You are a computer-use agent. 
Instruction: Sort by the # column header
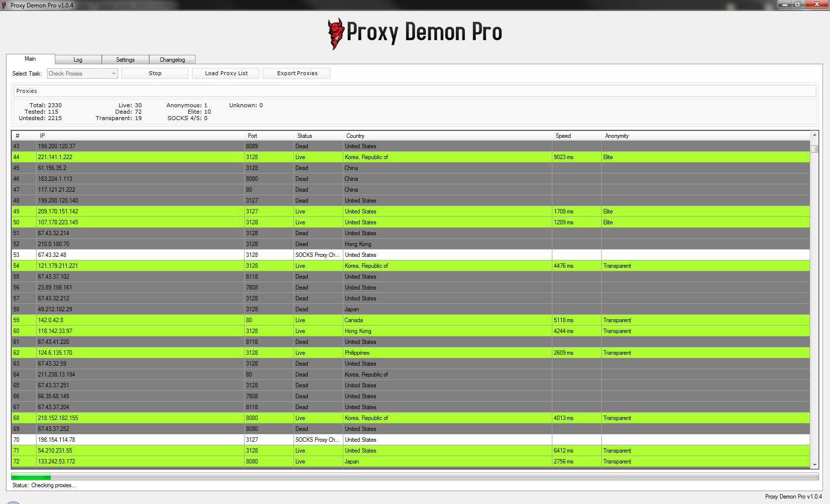click(24, 136)
